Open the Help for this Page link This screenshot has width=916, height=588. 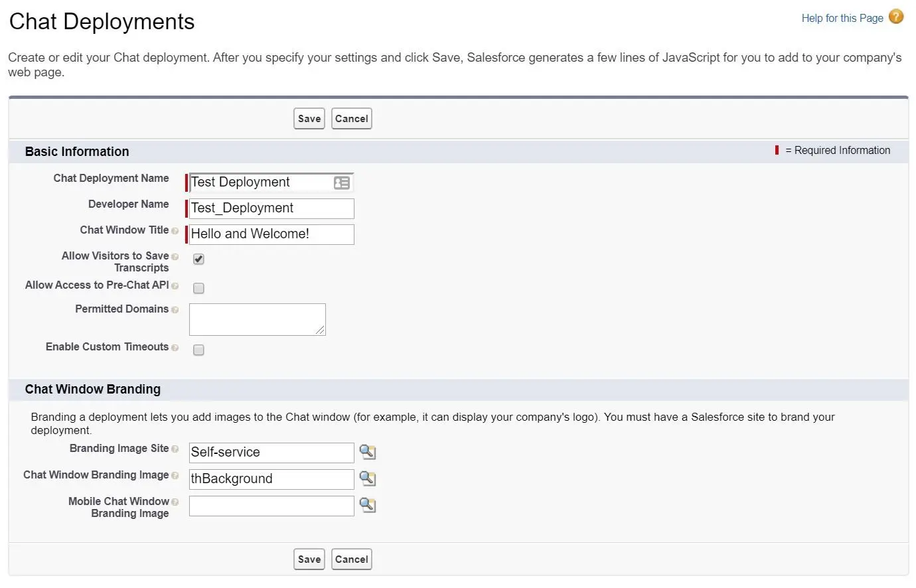[x=842, y=19]
